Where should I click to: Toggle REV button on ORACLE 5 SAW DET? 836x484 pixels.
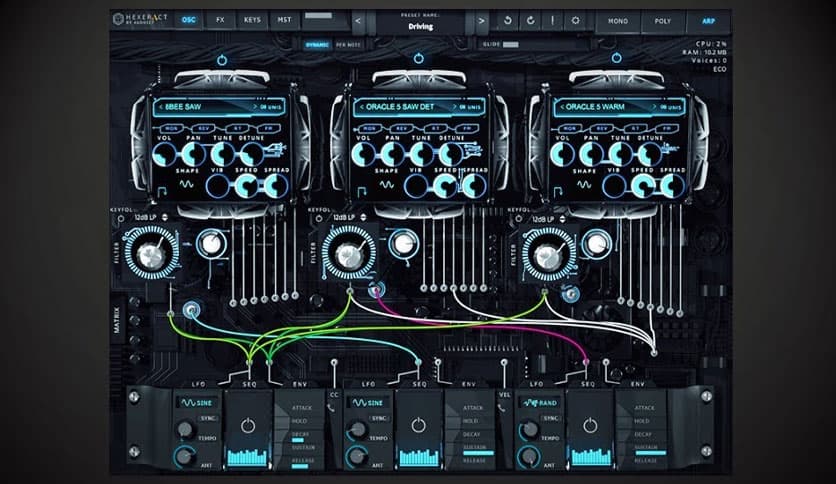403,128
